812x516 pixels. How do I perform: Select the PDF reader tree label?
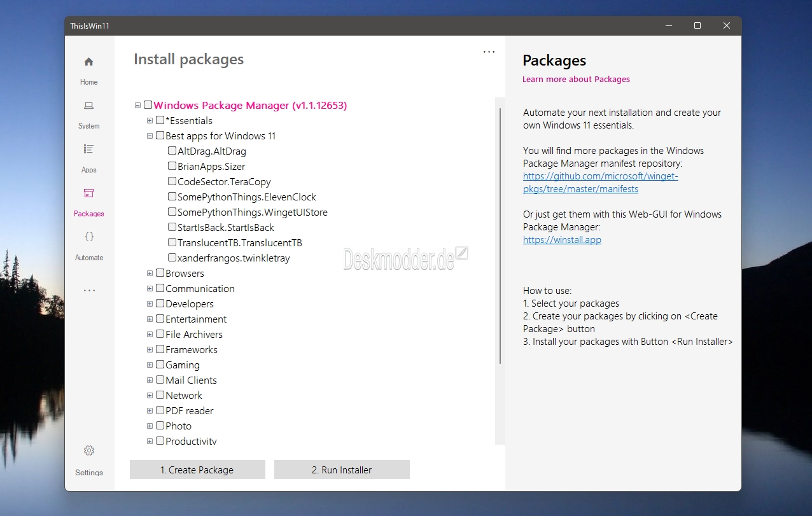[190, 410]
